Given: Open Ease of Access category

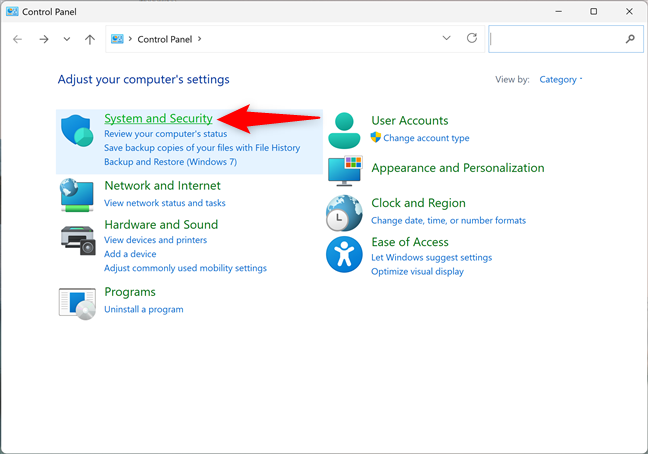Looking at the screenshot, I should 410,242.
